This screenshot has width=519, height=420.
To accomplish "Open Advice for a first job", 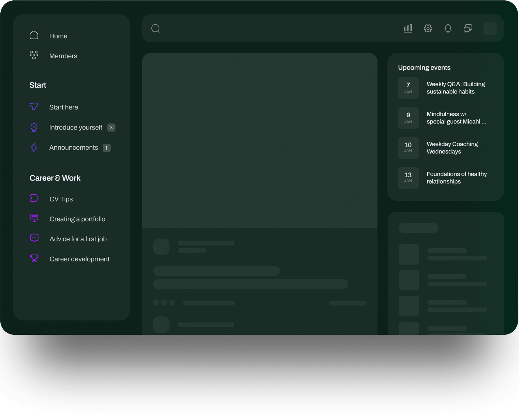I will click(78, 239).
